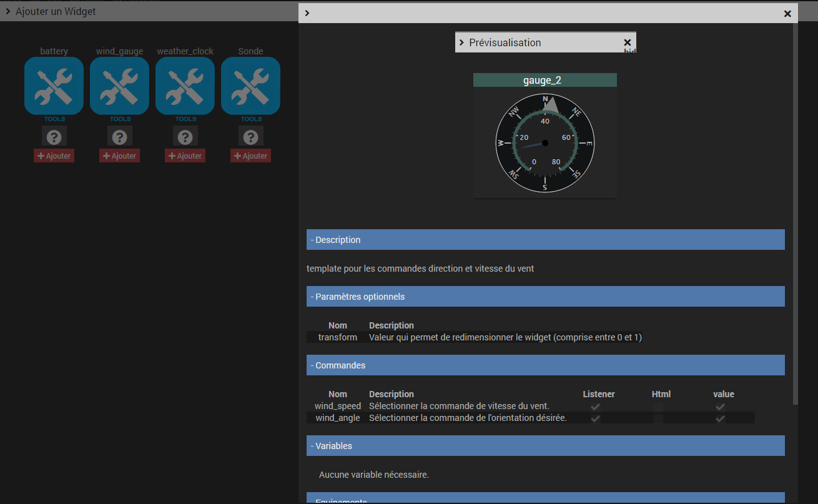Click the battery widget name label
Screen dimensions: 818x504
[x=54, y=51]
